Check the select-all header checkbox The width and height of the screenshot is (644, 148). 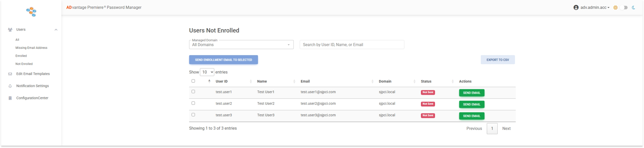[x=193, y=81]
